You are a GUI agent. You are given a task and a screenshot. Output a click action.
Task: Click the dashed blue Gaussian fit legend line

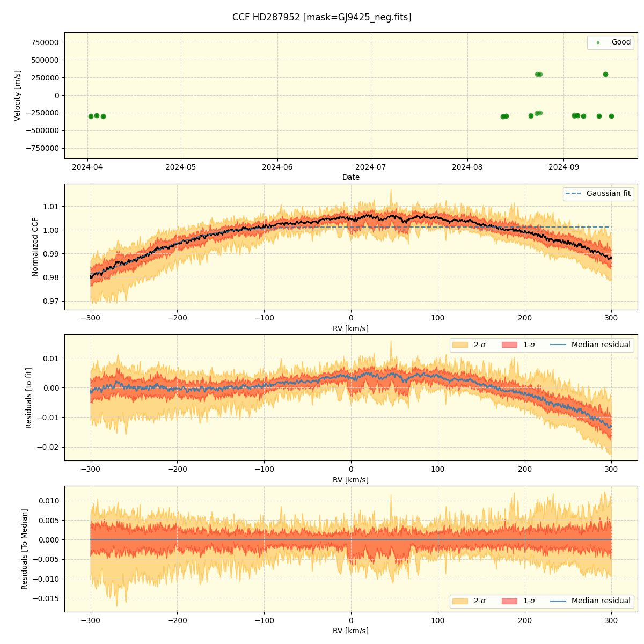[x=573, y=194]
